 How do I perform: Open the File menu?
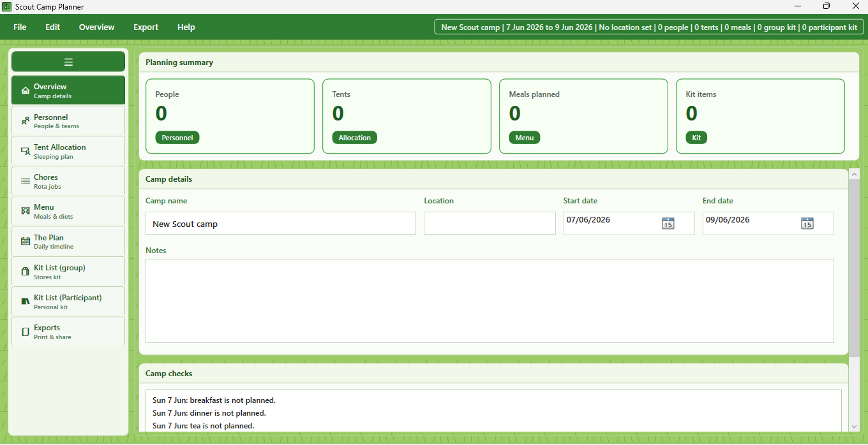pyautogui.click(x=20, y=27)
